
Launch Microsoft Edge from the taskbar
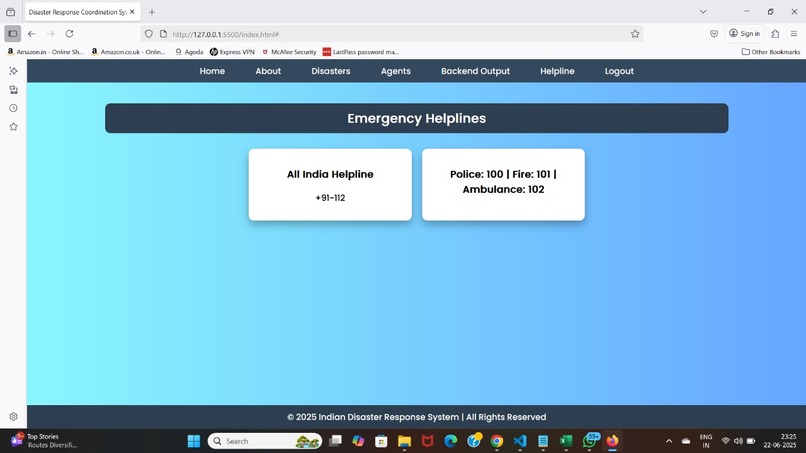pos(450,441)
